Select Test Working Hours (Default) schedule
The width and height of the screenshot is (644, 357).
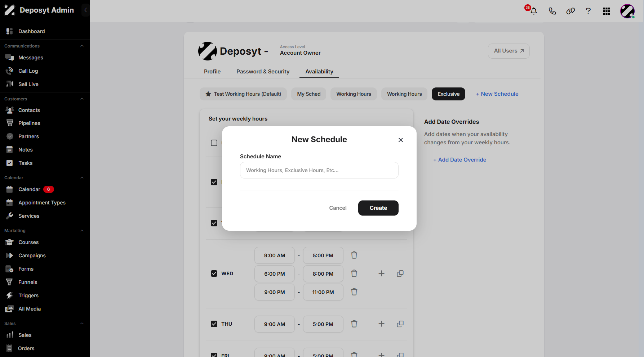point(243,94)
